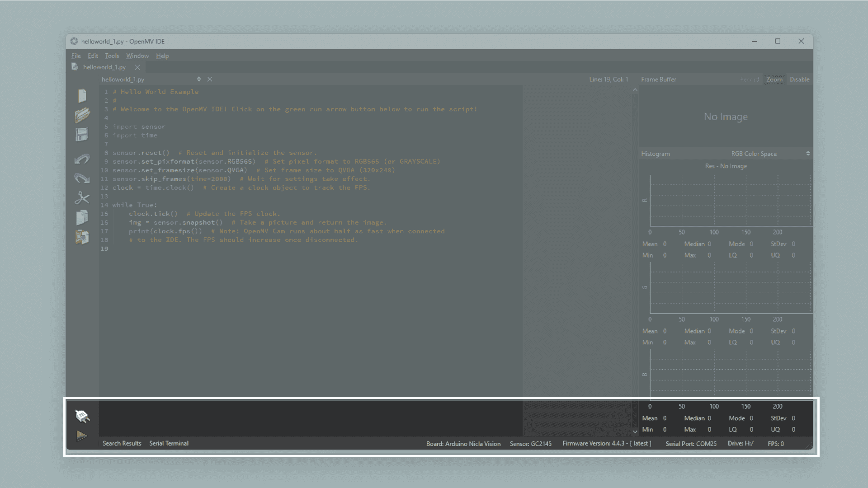The image size is (868, 488).
Task: Open the Window menu
Action: [x=137, y=56]
